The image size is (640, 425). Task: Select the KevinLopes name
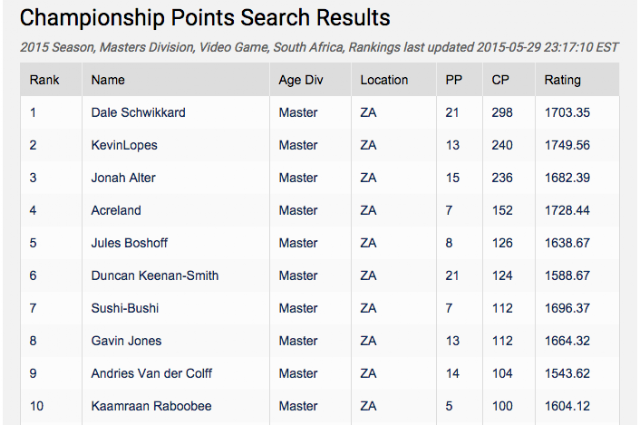click(x=124, y=145)
